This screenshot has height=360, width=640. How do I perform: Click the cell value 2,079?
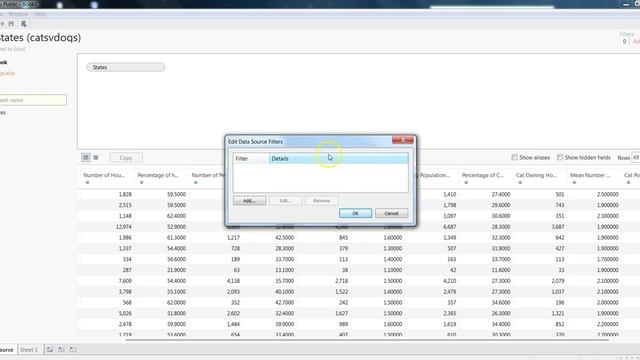(x=558, y=281)
